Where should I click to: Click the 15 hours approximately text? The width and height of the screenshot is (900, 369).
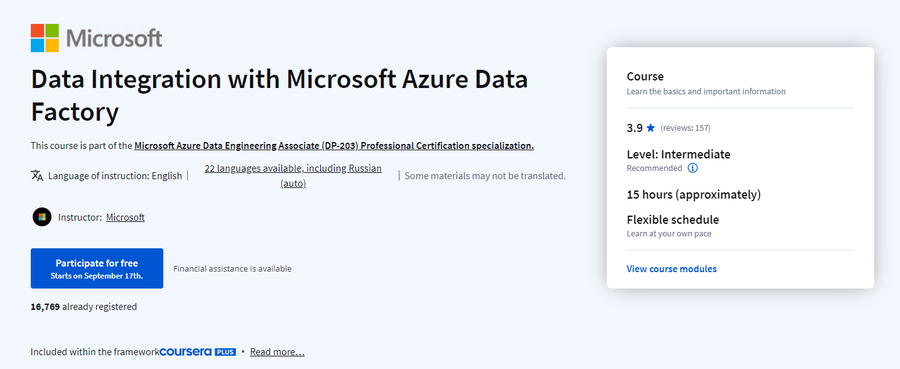tap(694, 195)
